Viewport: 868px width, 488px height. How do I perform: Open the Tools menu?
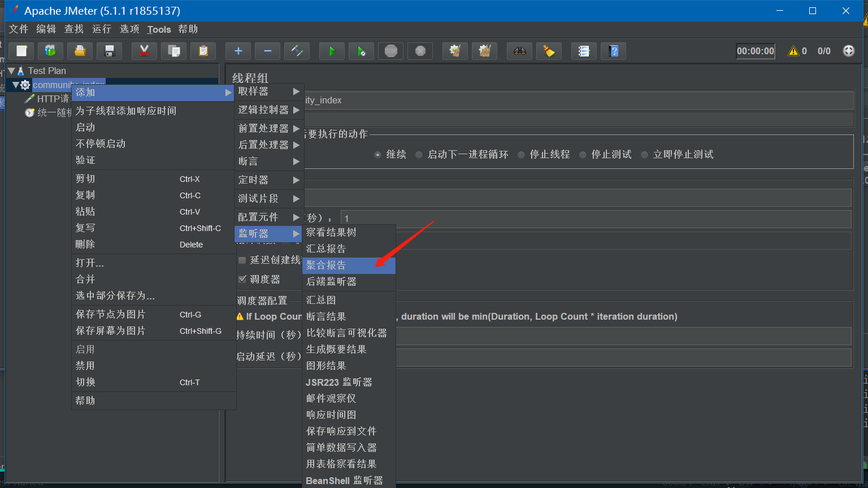(159, 29)
